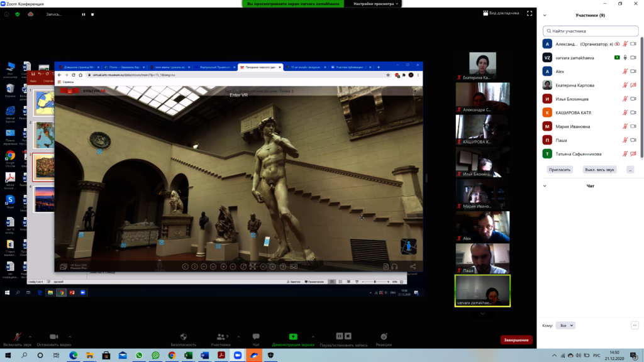644x362 pixels.
Task: Open the Настройки просмотра dropdown
Action: (x=376, y=4)
